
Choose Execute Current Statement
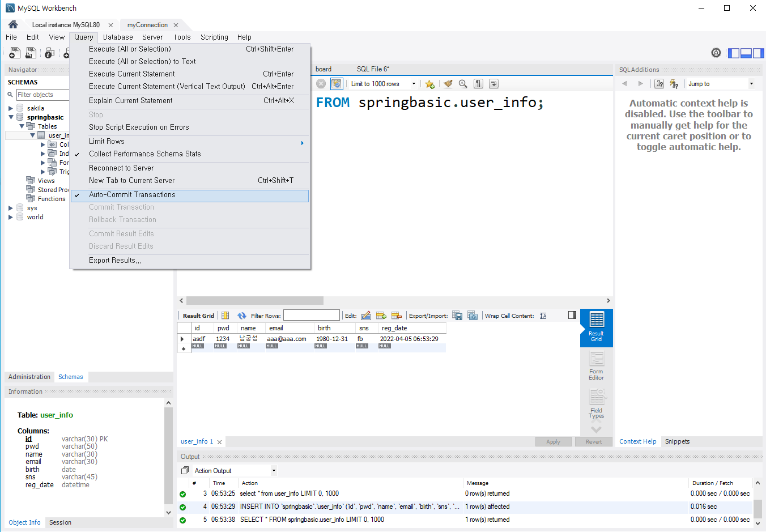(190, 74)
